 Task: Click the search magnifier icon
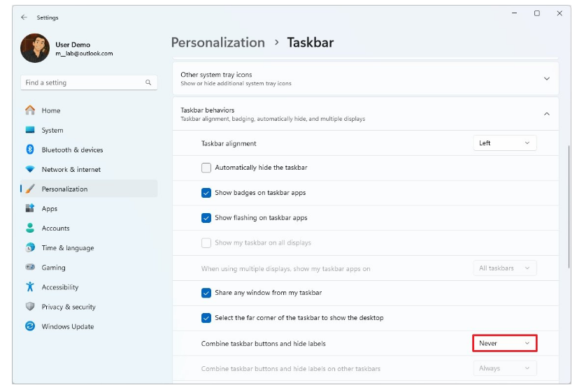[148, 82]
